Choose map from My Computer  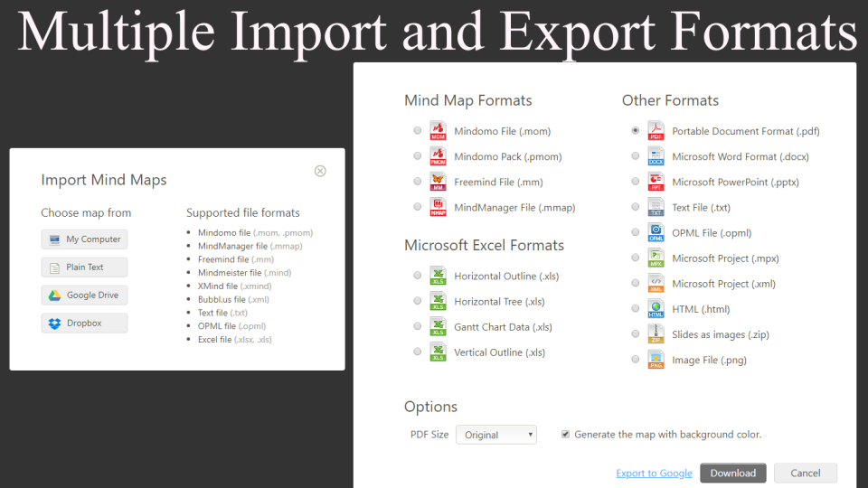tap(84, 239)
